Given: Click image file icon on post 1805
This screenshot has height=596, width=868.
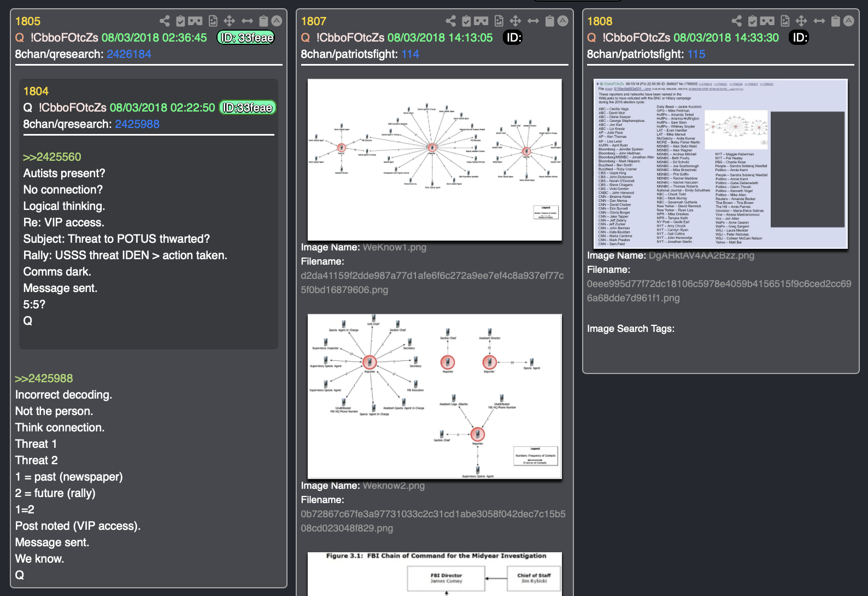Looking at the screenshot, I should [213, 21].
